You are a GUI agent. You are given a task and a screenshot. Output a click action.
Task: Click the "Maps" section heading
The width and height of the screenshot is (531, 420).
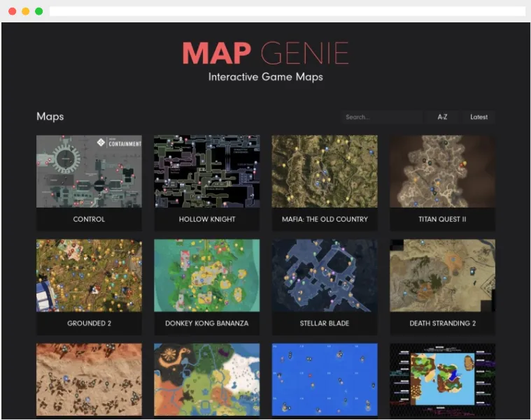point(50,116)
